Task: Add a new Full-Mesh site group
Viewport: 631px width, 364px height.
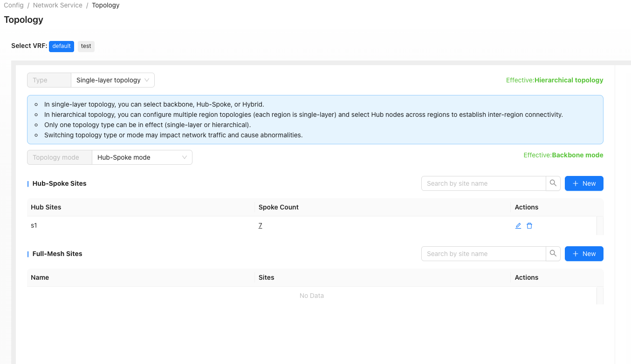Action: click(x=584, y=254)
